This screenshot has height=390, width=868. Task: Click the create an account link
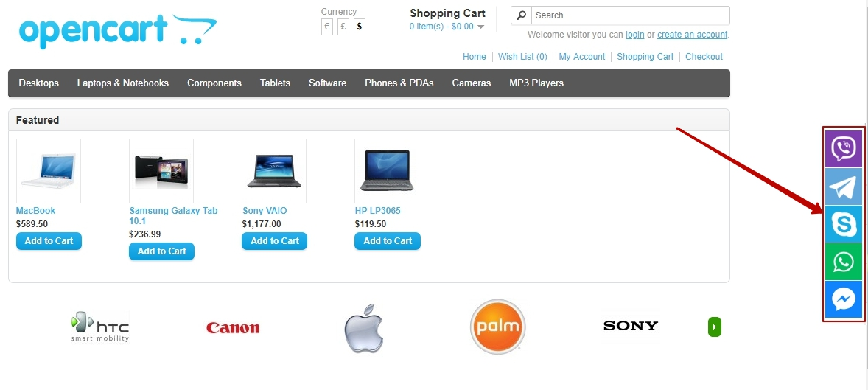point(693,35)
